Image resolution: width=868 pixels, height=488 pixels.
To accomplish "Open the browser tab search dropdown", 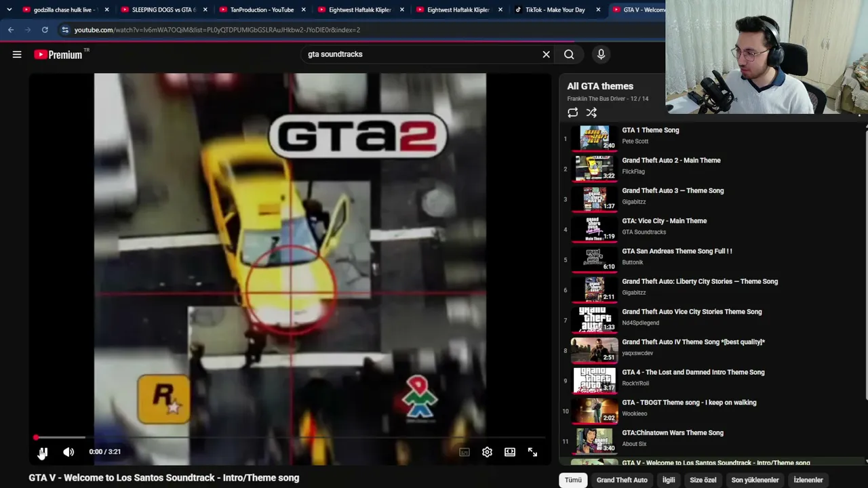I will (9, 9).
